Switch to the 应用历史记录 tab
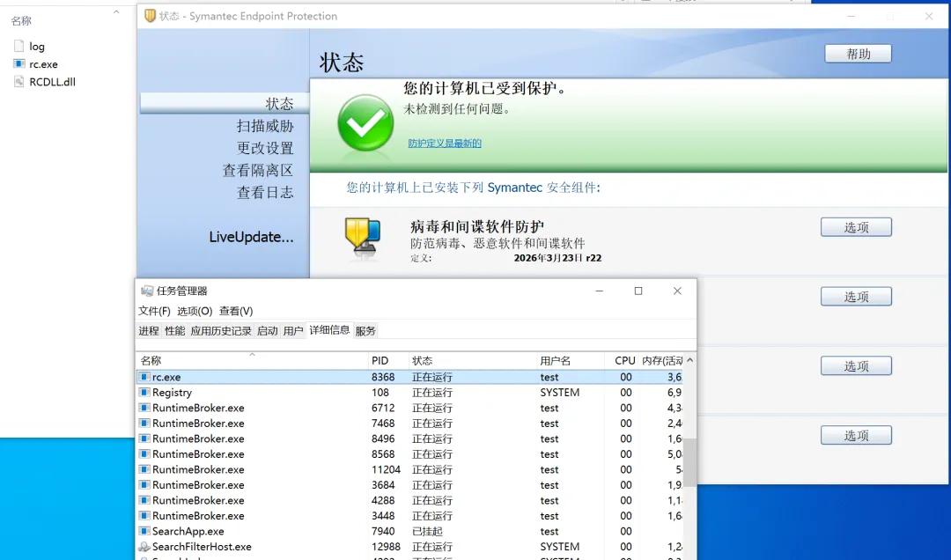The height and width of the screenshot is (560, 951). click(221, 331)
